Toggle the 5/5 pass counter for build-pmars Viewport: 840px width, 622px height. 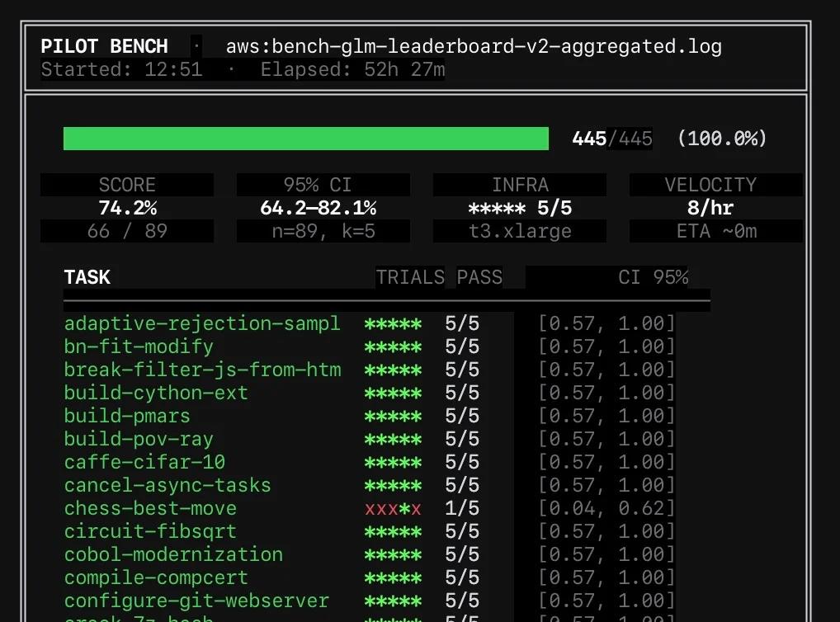coord(461,416)
